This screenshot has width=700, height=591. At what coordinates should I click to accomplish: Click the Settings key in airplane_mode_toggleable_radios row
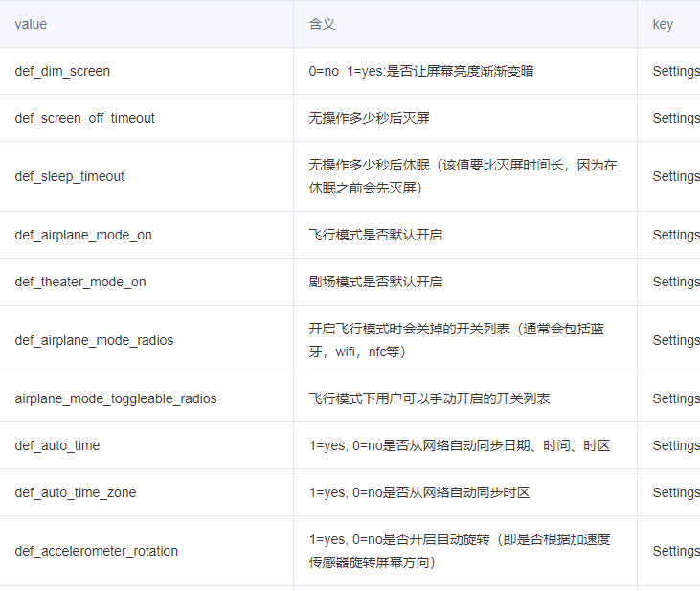(x=676, y=398)
